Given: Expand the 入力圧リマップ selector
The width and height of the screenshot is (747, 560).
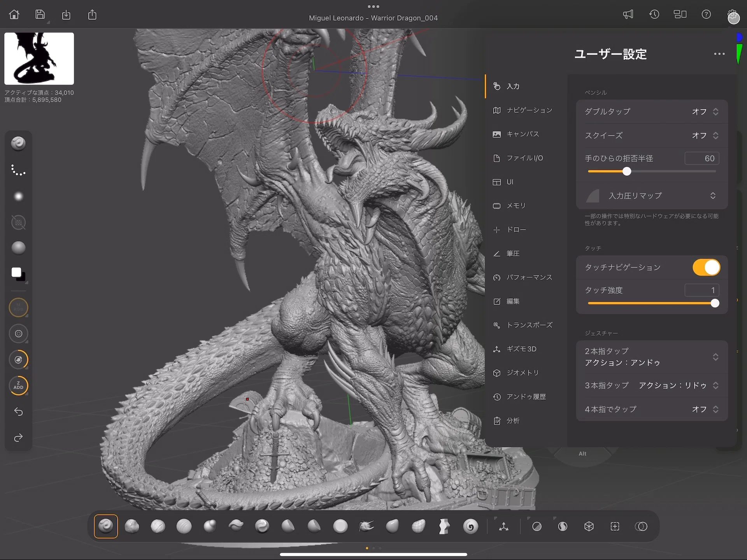Looking at the screenshot, I should click(652, 196).
